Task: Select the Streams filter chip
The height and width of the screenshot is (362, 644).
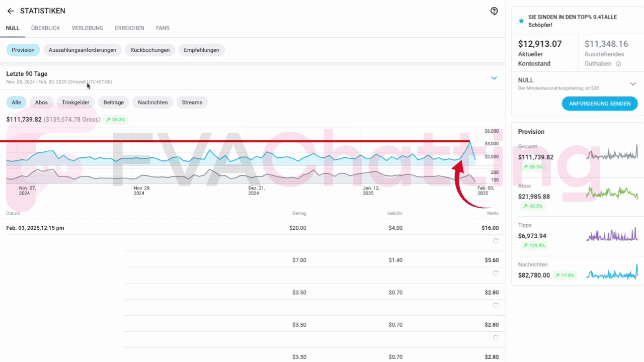Action: click(192, 103)
